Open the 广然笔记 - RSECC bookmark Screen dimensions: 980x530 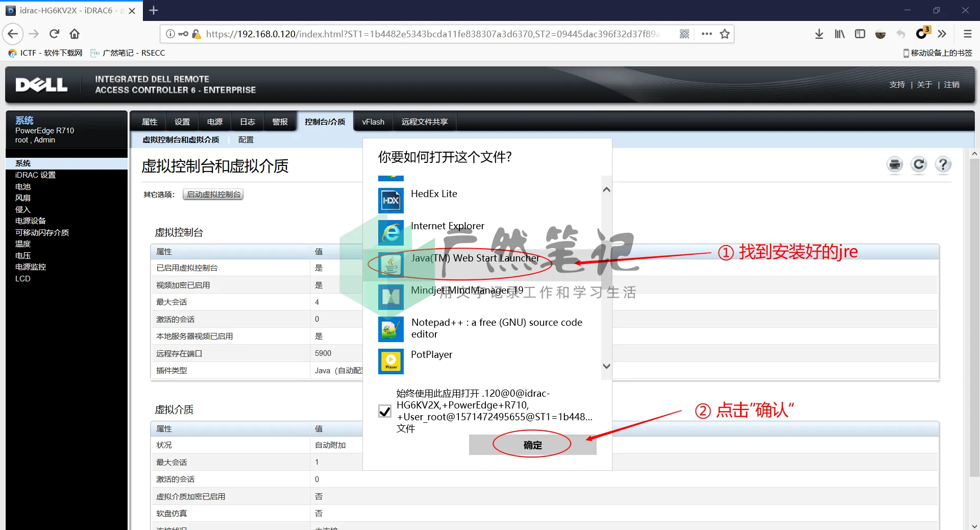click(128, 53)
